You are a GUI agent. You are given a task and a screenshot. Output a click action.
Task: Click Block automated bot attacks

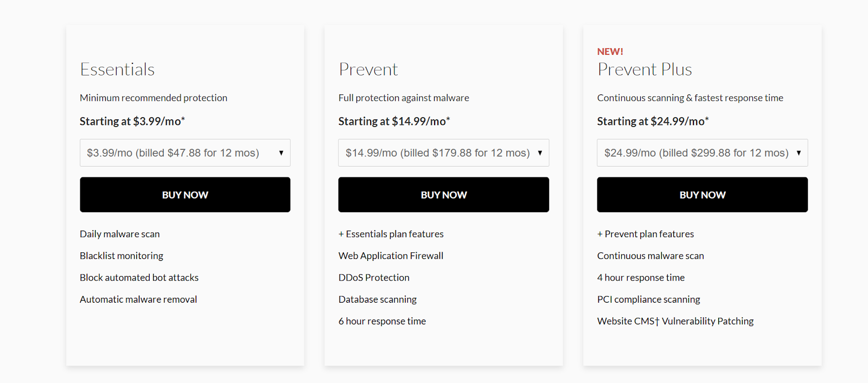(139, 277)
